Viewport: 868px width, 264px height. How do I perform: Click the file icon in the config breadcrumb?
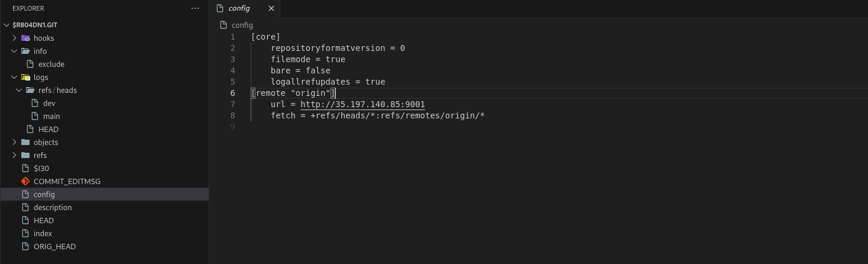click(224, 25)
